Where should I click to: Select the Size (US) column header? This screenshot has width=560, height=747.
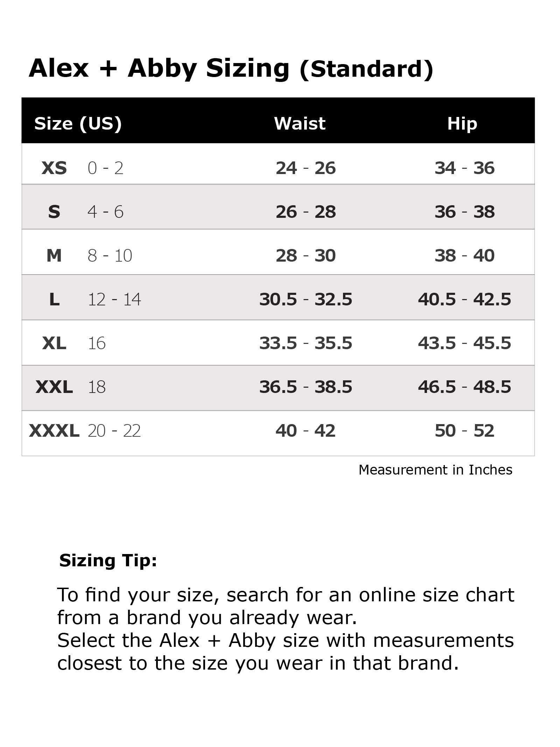pos(78,124)
